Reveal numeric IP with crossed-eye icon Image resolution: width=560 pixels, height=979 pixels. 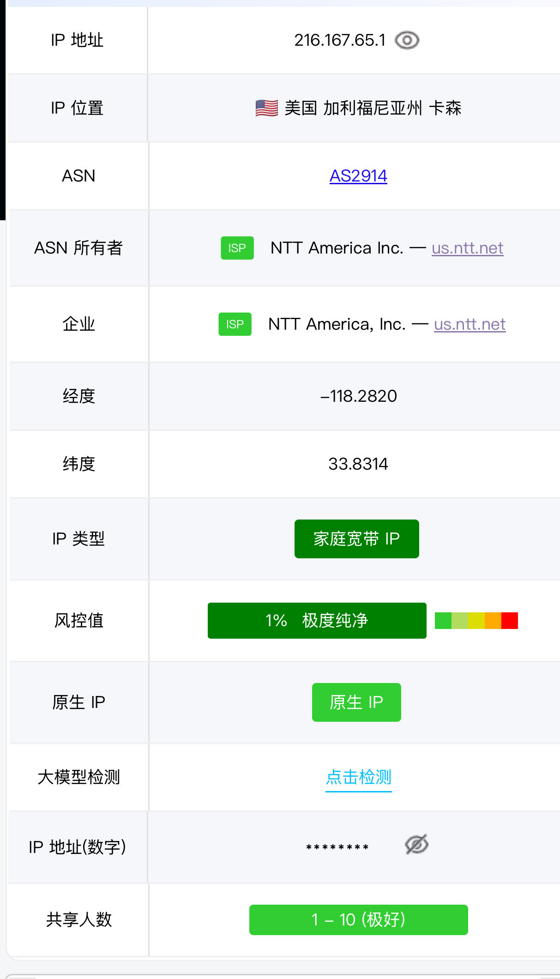point(416,845)
